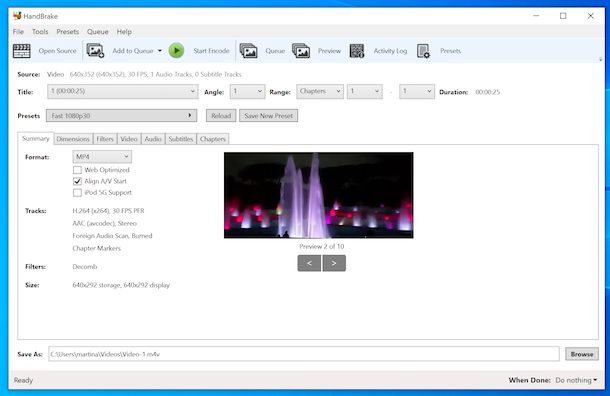The height and width of the screenshot is (396, 610).
Task: Enable iPod 5G Support checkbox
Action: click(77, 193)
